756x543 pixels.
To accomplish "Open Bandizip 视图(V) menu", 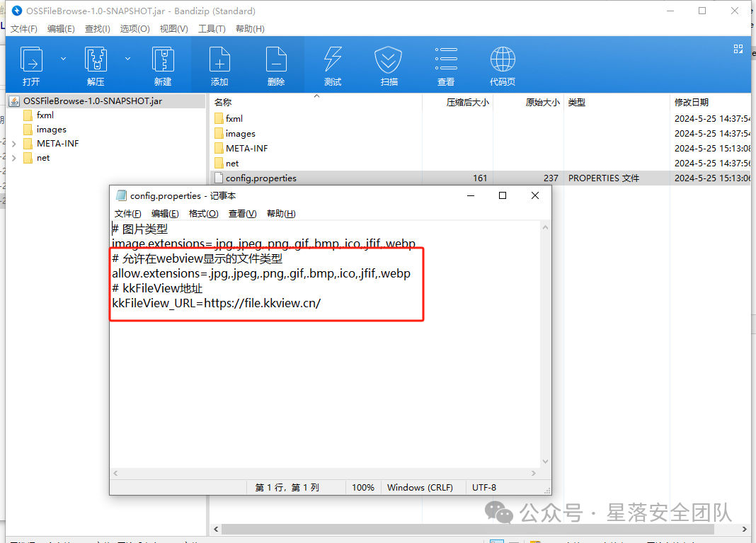I will click(174, 29).
